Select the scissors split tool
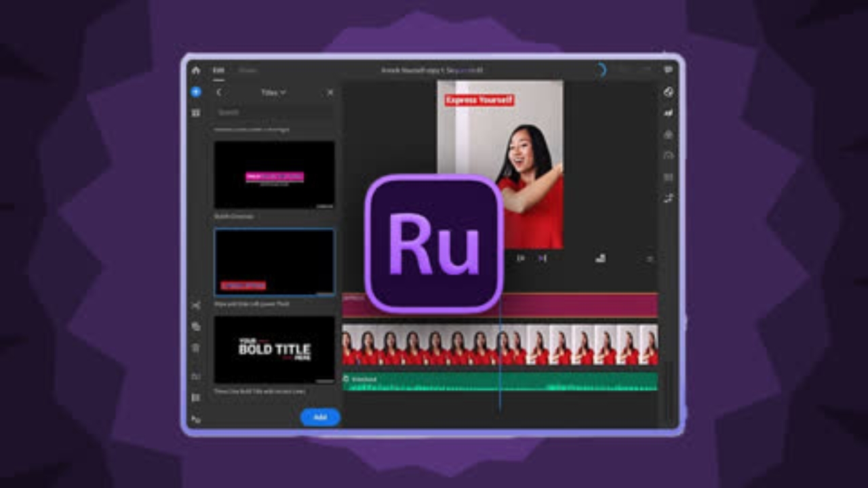Viewport: 868px width, 488px height. [196, 306]
